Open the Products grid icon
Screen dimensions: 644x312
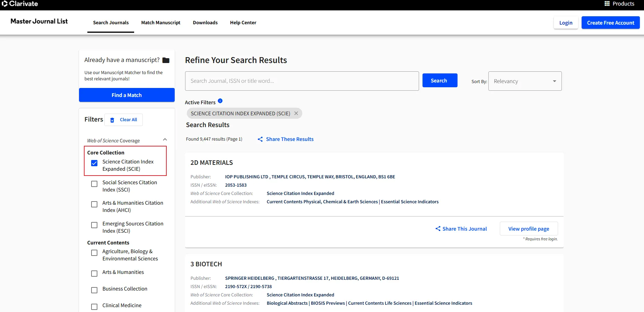click(607, 4)
